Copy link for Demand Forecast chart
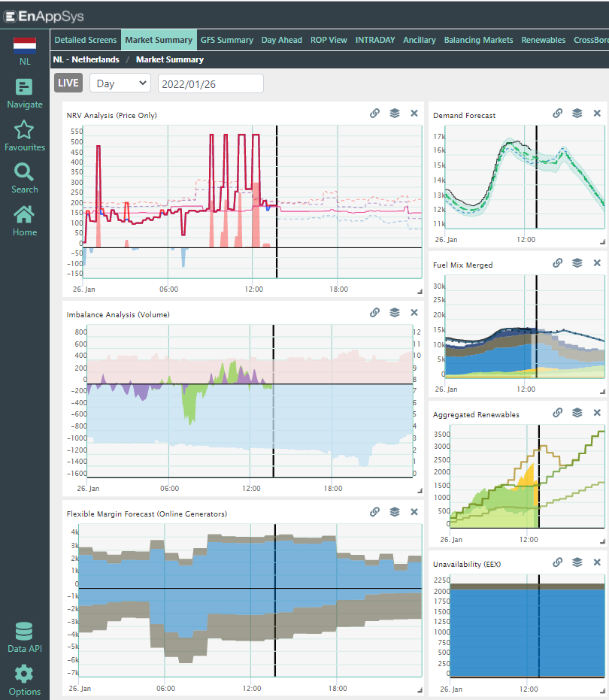Screen dimensions: 609x700 558,114
